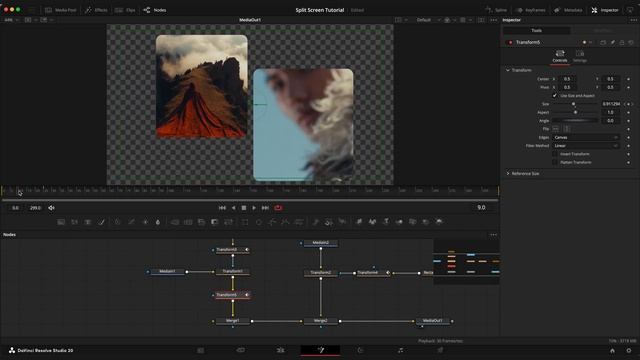
Task: Add a Background node from the toolbar
Action: pos(61,222)
